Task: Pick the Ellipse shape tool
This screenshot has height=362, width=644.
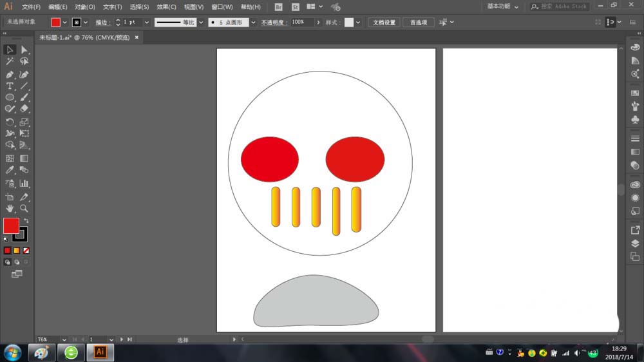Action: click(x=10, y=97)
